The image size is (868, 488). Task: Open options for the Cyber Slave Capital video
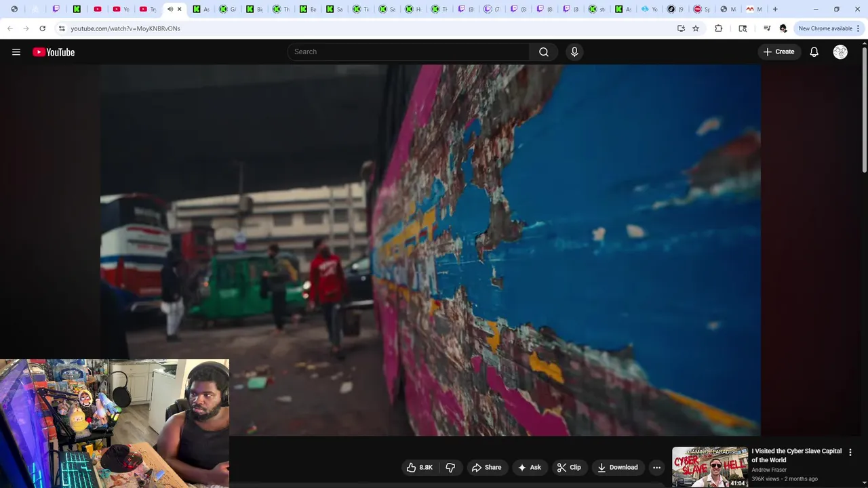850,452
